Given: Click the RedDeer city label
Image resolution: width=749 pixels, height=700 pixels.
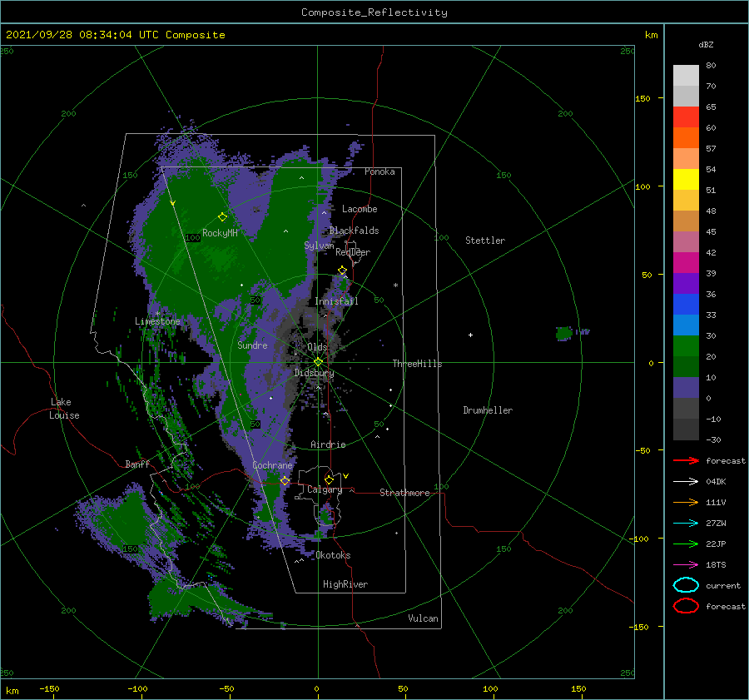Looking at the screenshot, I should click(353, 252).
